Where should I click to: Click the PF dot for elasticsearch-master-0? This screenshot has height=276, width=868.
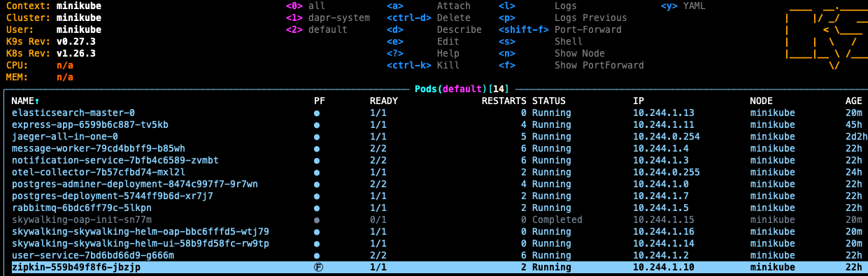(318, 113)
